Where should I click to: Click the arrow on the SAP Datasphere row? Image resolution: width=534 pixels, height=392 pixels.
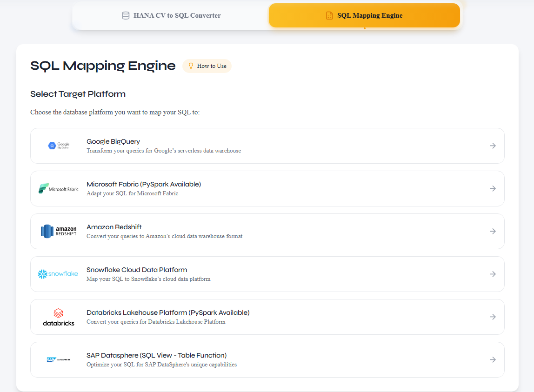pyautogui.click(x=493, y=359)
